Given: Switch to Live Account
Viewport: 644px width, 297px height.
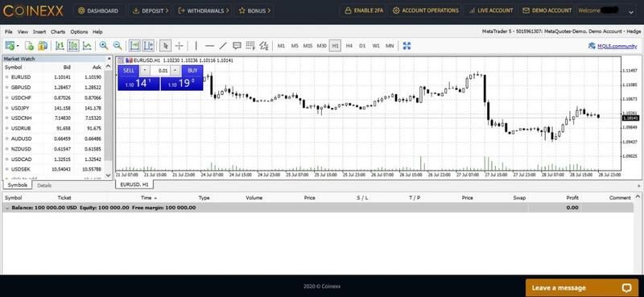Looking at the screenshot, I should pyautogui.click(x=491, y=10).
